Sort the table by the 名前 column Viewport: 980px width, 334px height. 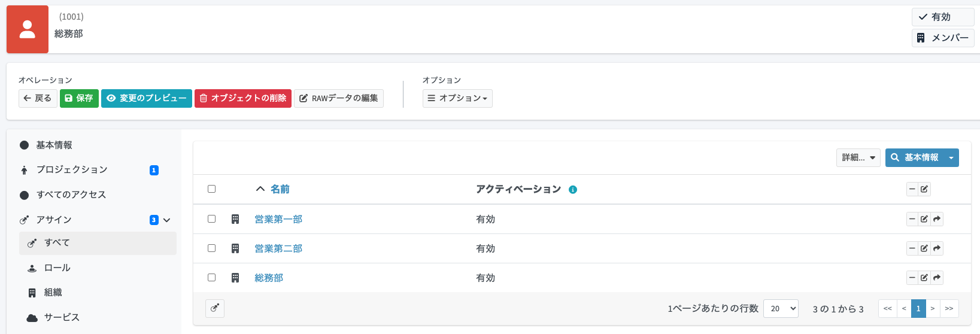click(x=280, y=189)
